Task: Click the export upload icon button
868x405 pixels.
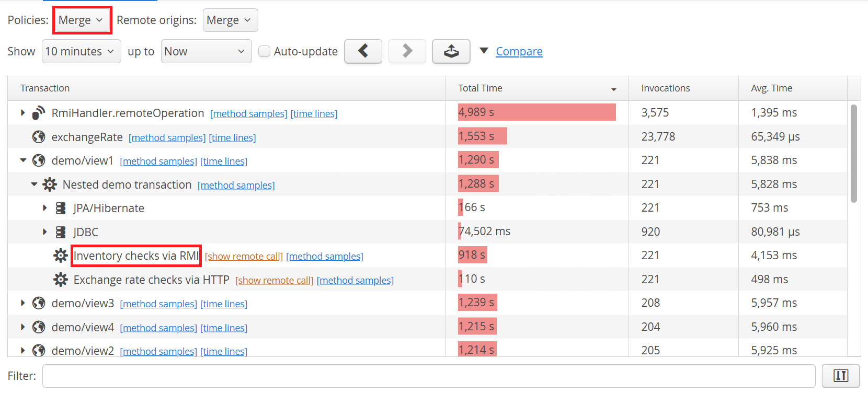Action: 451,51
